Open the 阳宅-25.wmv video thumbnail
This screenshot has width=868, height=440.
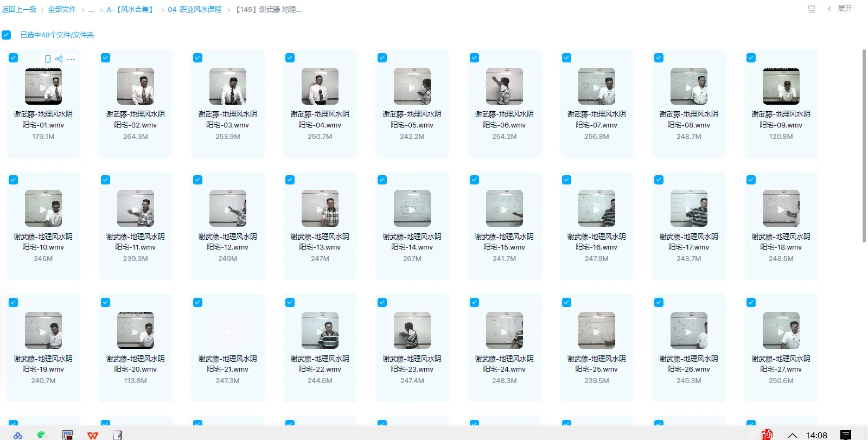click(597, 330)
